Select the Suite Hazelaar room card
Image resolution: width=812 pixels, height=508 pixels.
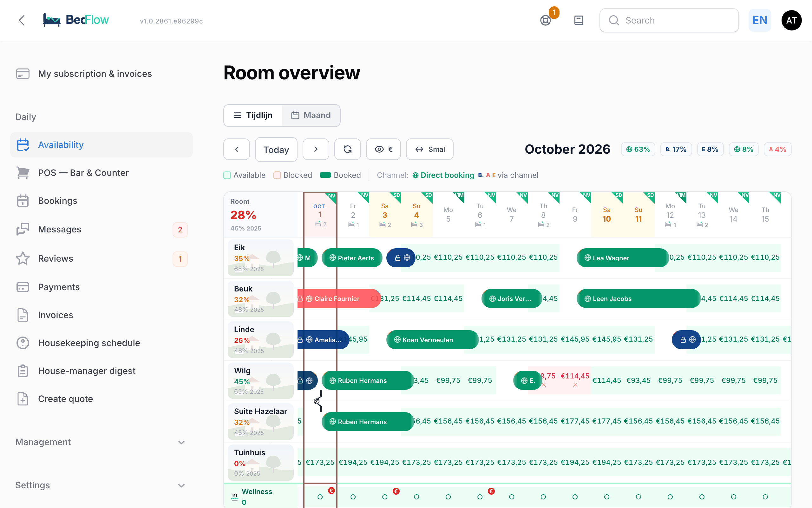tap(261, 421)
